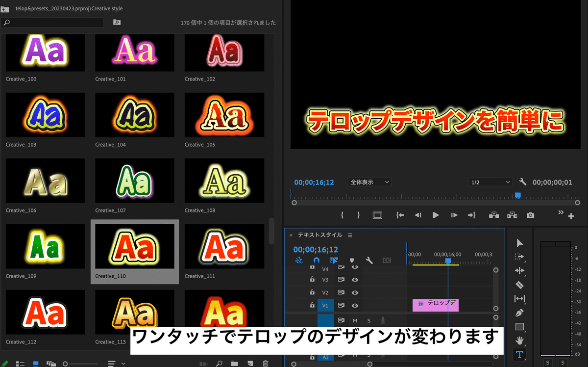Click the Program Monitor scrubber playhead
588x367 pixels.
(517, 195)
